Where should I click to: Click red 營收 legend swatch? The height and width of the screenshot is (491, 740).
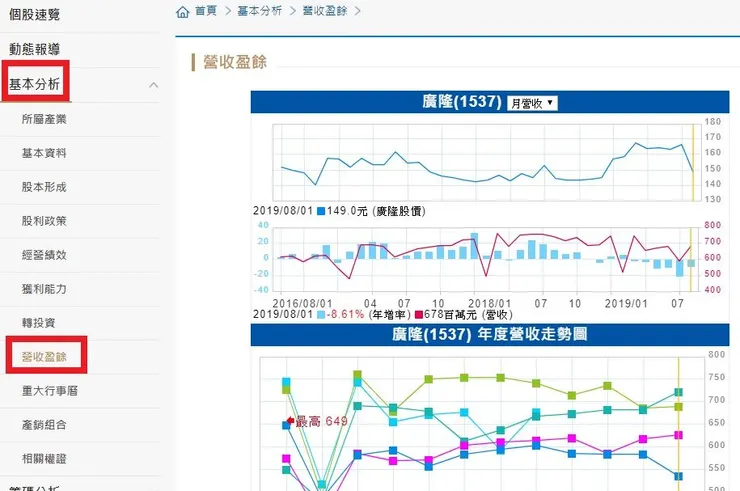[418, 314]
